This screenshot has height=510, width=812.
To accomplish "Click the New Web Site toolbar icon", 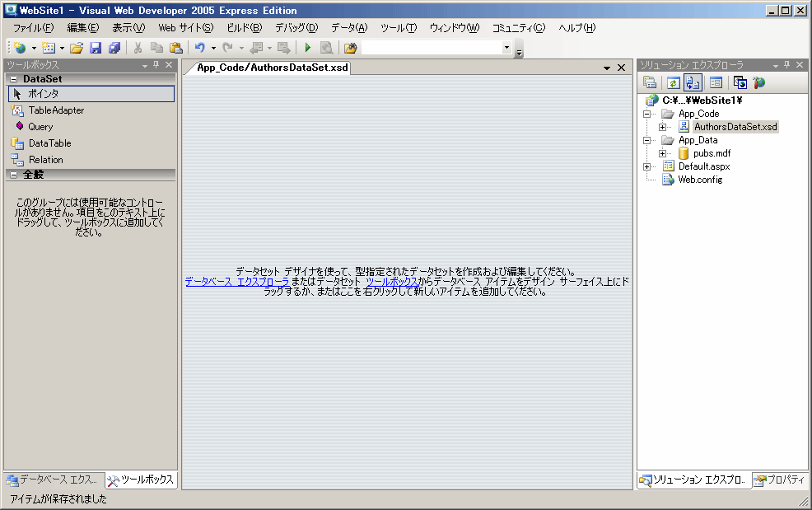I will [21, 48].
